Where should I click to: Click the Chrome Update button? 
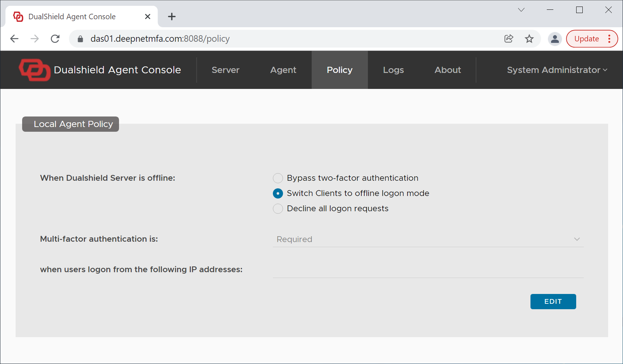point(586,39)
